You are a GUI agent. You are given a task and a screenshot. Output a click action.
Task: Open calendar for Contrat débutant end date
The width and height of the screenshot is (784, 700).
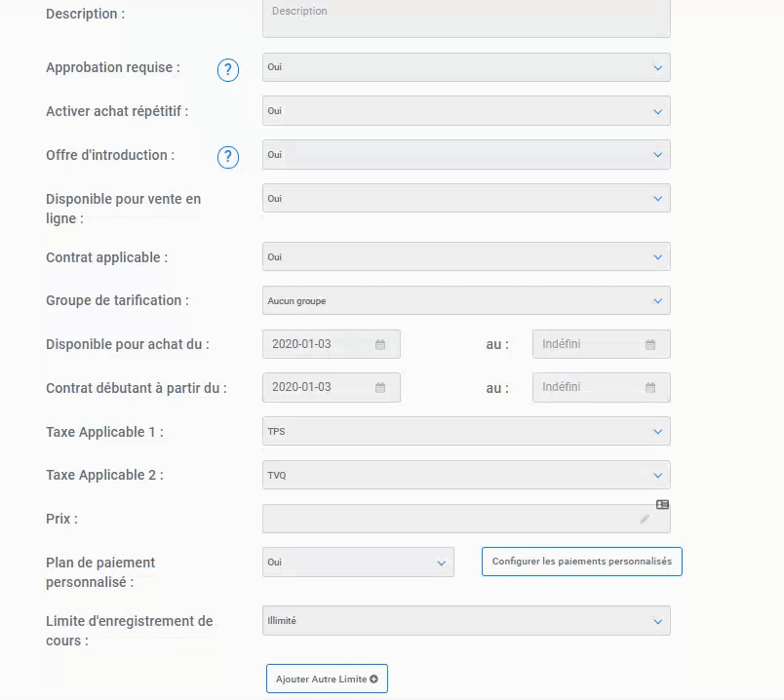(x=650, y=387)
